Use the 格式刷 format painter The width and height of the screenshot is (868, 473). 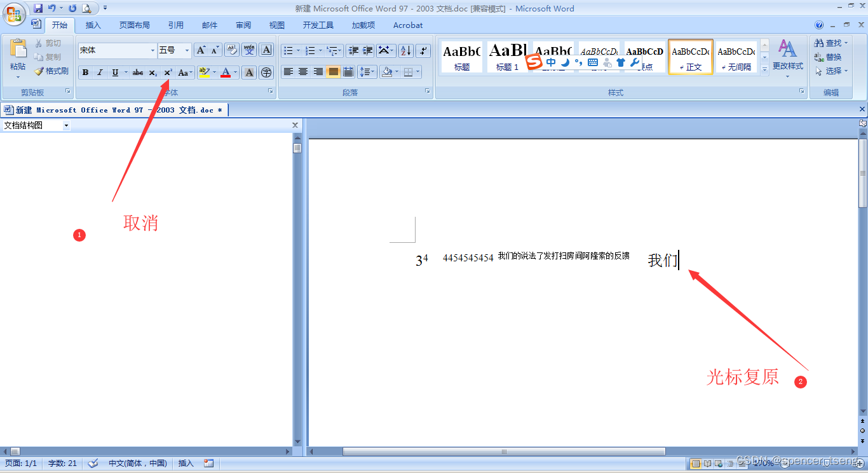pyautogui.click(x=51, y=71)
